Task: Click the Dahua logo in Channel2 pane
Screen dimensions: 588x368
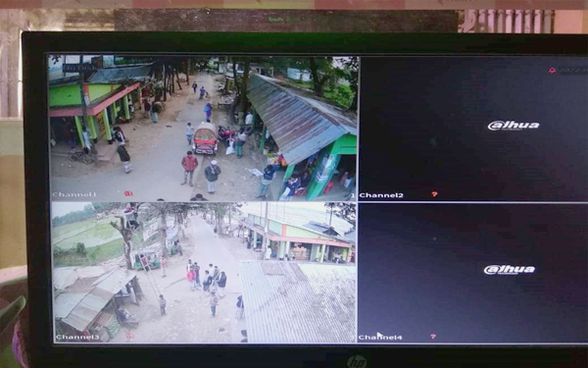Action: tap(514, 126)
